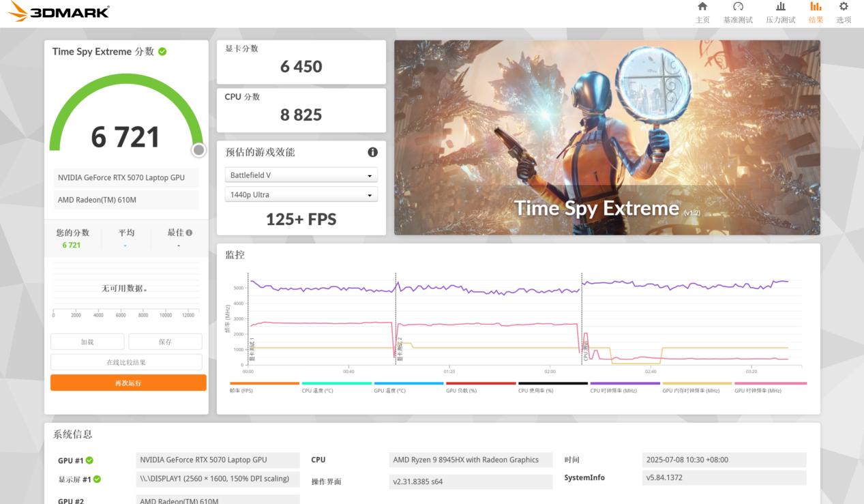This screenshot has width=864, height=504.
Task: Select the 结果 results chart icon
Action: click(x=816, y=12)
